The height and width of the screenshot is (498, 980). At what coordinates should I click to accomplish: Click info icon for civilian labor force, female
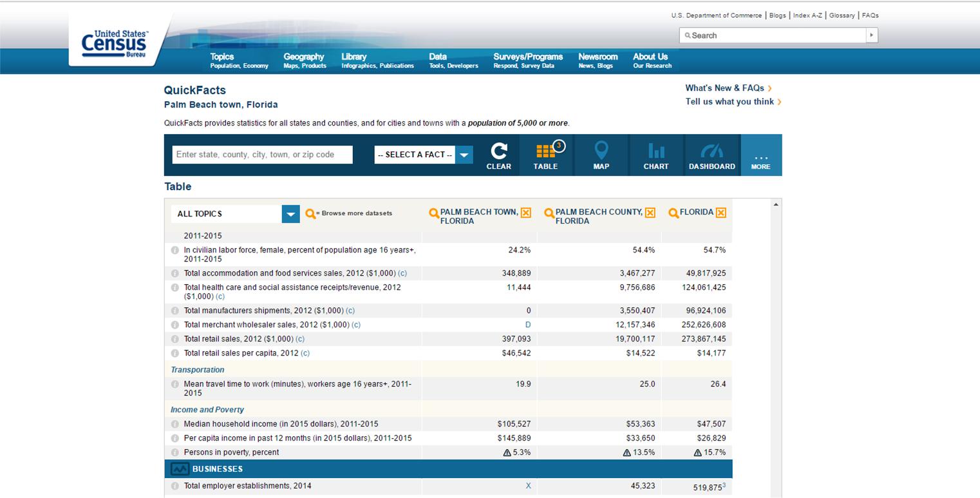coord(174,250)
